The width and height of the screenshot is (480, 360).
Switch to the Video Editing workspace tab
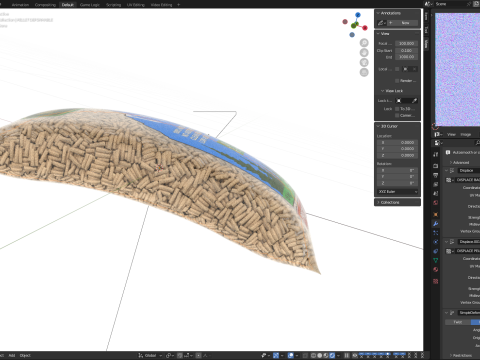161,5
